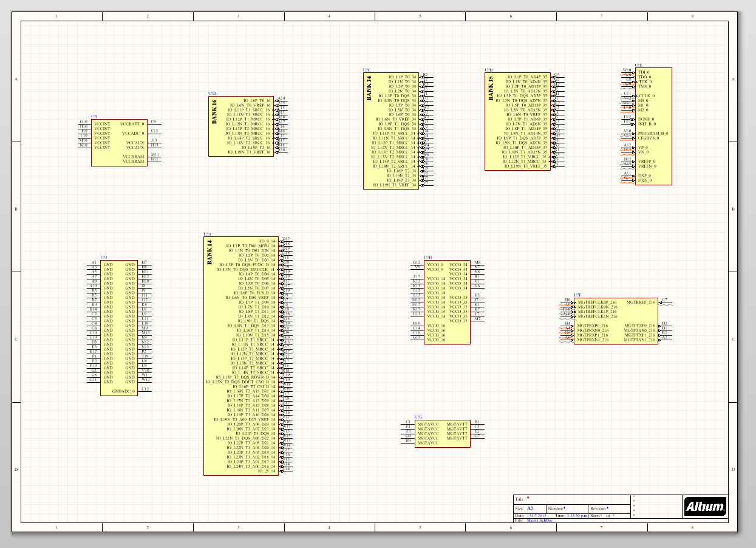Select the VCCBATT_0 pin on power block
The height and width of the screenshot is (548, 756).
point(132,123)
